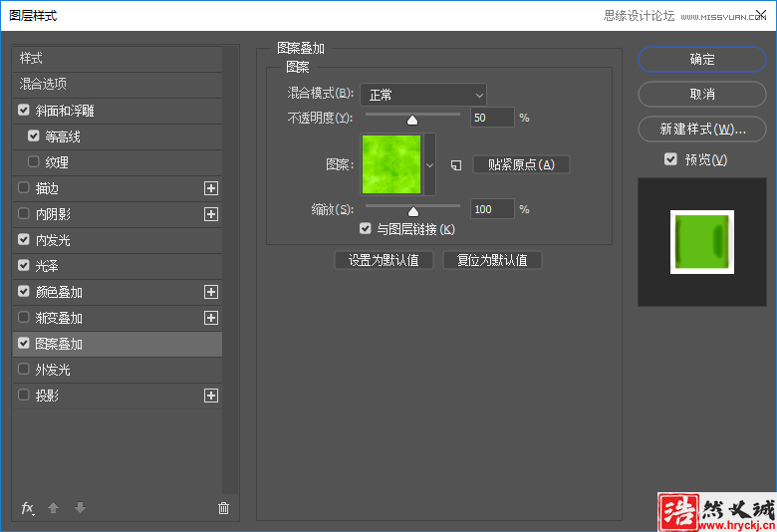Toggle the 与图层链接 checkbox
This screenshot has width=777, height=532.
click(366, 228)
